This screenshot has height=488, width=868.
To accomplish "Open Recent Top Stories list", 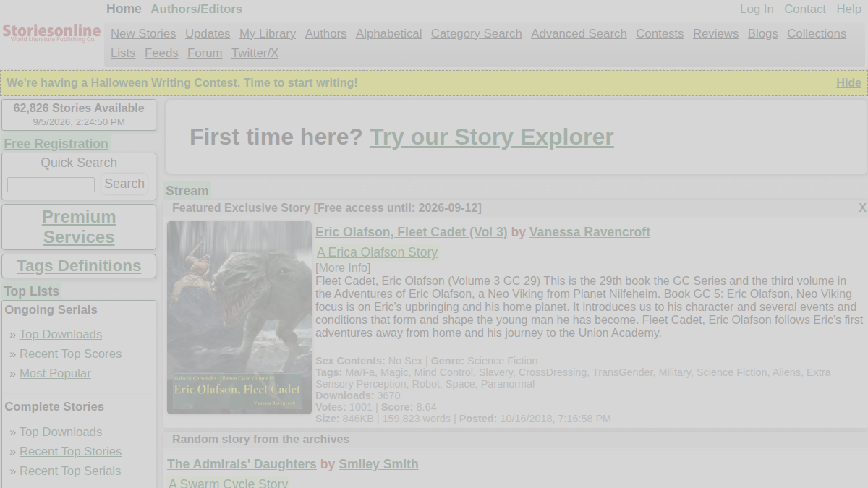I will 70,451.
